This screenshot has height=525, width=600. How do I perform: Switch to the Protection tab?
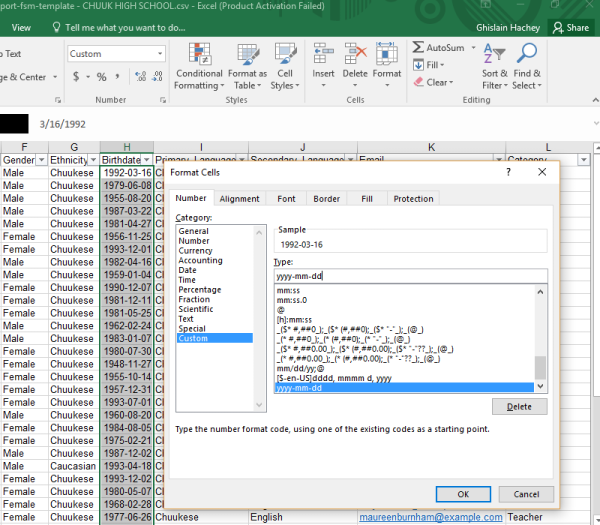(413, 199)
